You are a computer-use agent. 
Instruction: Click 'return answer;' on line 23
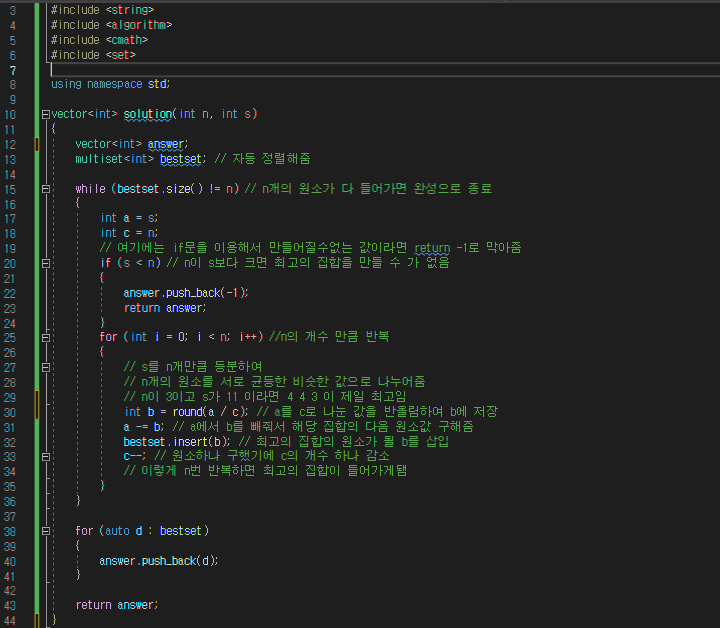[165, 308]
